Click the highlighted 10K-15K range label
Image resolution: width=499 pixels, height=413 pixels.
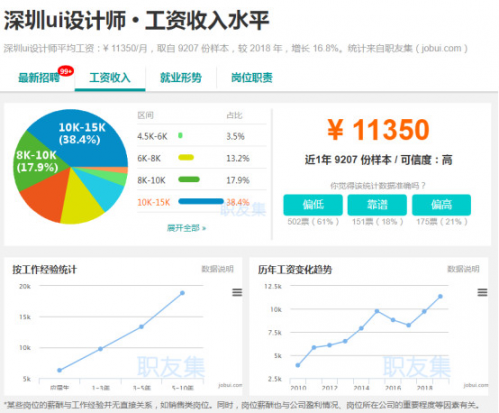click(154, 202)
